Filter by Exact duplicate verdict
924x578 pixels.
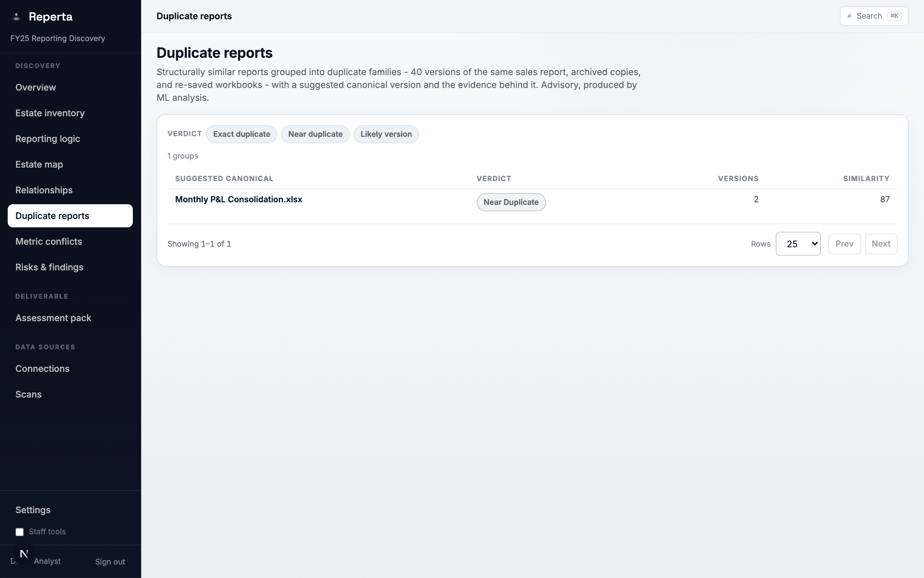click(241, 134)
